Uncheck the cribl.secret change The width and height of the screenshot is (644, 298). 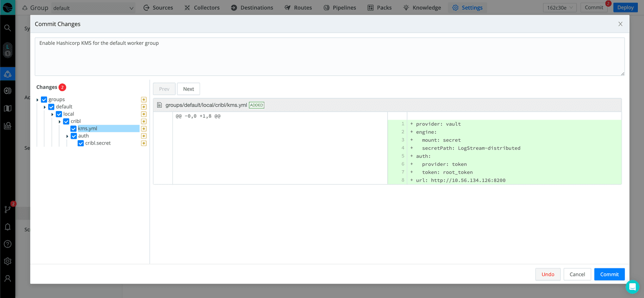click(80, 143)
